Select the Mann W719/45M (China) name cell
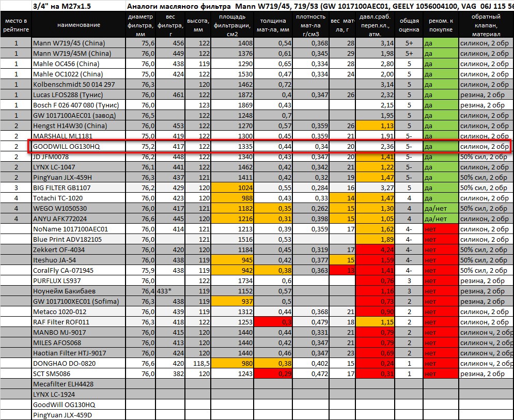514x420 pixels. point(79,53)
